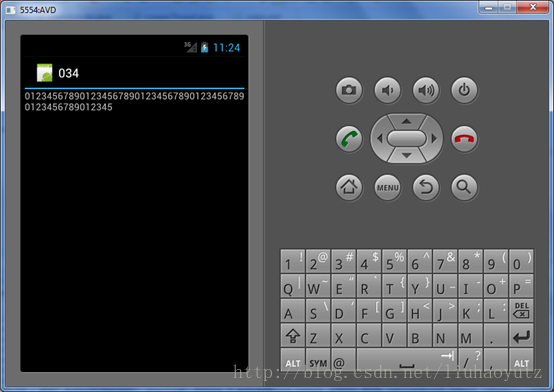Image resolution: width=554 pixels, height=392 pixels.
Task: Click the Shift arrow key
Action: pos(292,335)
